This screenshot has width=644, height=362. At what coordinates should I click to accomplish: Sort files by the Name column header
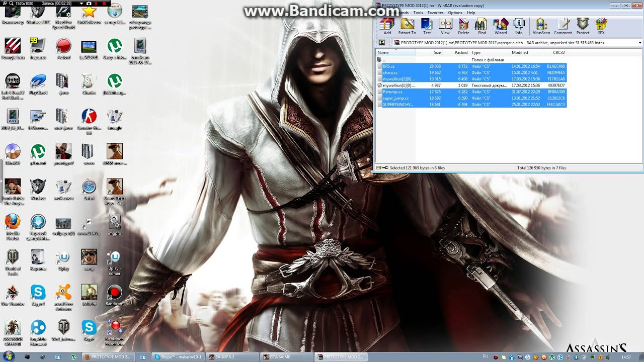coord(396,52)
